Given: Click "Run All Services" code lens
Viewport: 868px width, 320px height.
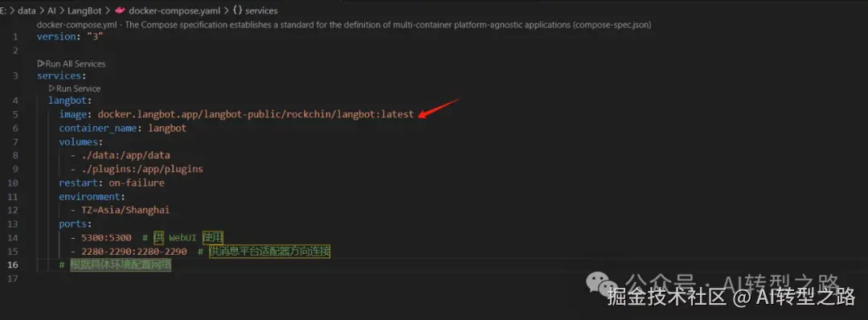Looking at the screenshot, I should pos(71,64).
